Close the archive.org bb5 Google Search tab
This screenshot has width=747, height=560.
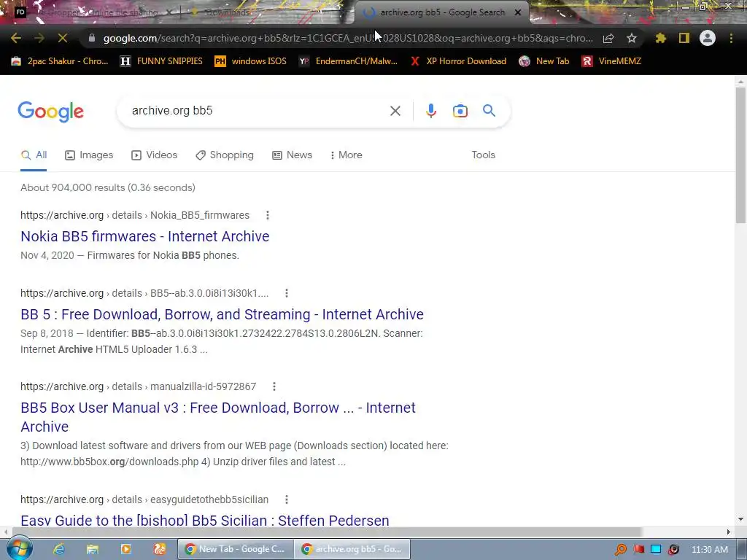(518, 13)
